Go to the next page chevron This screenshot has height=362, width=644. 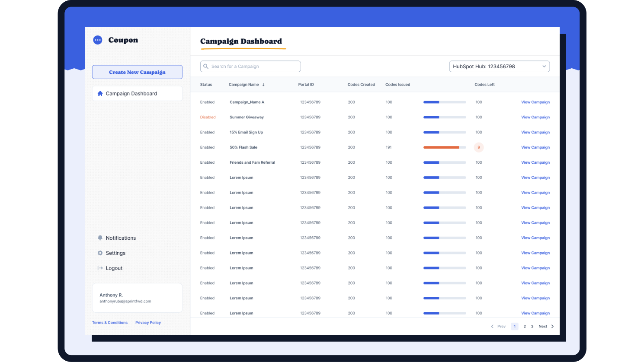point(552,327)
